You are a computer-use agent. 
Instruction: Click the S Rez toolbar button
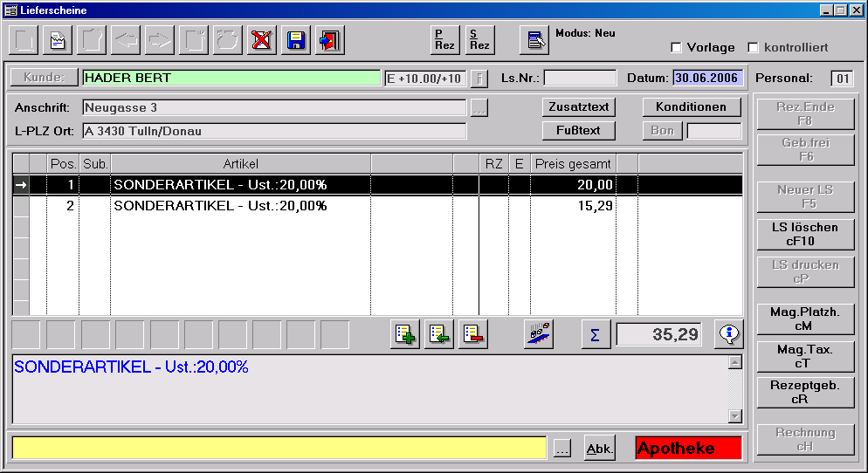pyautogui.click(x=479, y=40)
